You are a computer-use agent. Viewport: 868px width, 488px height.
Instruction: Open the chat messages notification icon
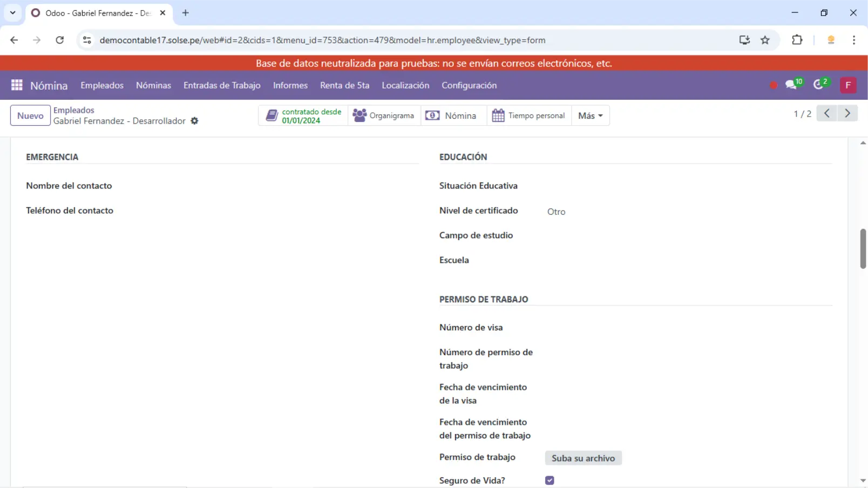[792, 85]
